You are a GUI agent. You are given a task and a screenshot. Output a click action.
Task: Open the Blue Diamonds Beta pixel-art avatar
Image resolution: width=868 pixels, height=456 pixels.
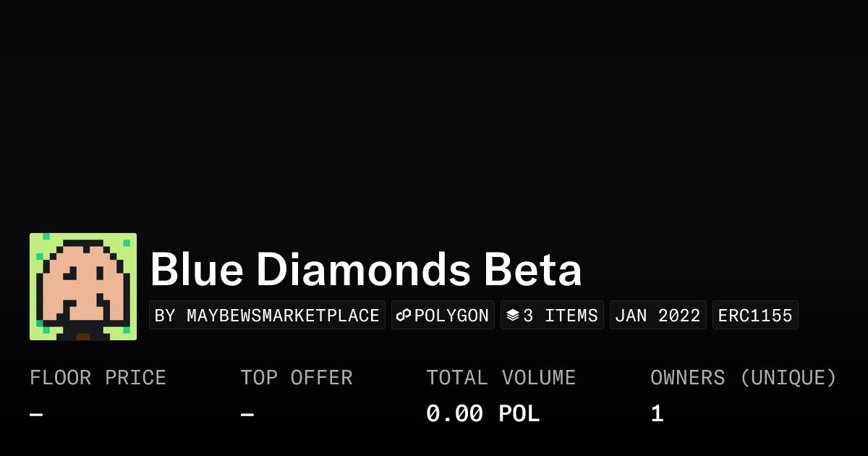tap(83, 287)
